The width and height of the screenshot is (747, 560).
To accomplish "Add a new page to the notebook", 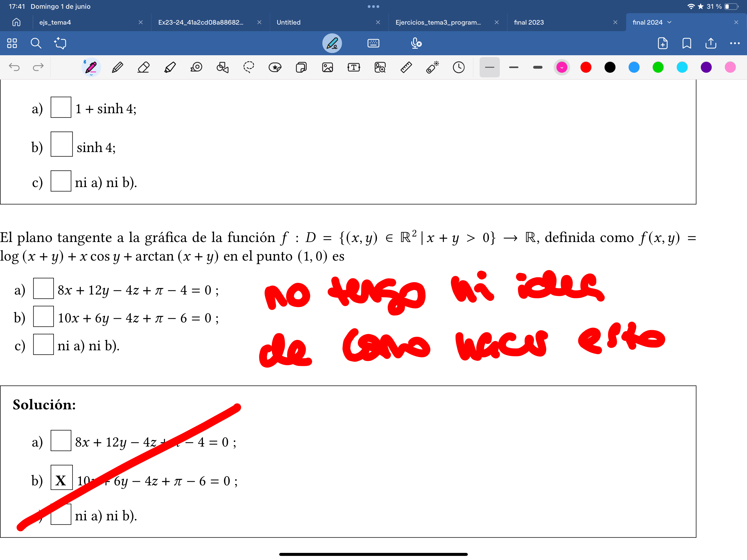I will pyautogui.click(x=662, y=43).
